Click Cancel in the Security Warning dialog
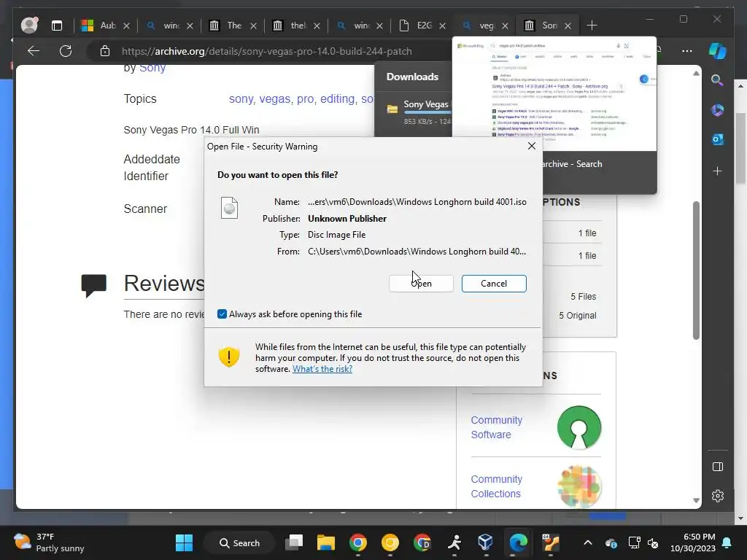Screen dimensions: 747x560 [x=494, y=284]
